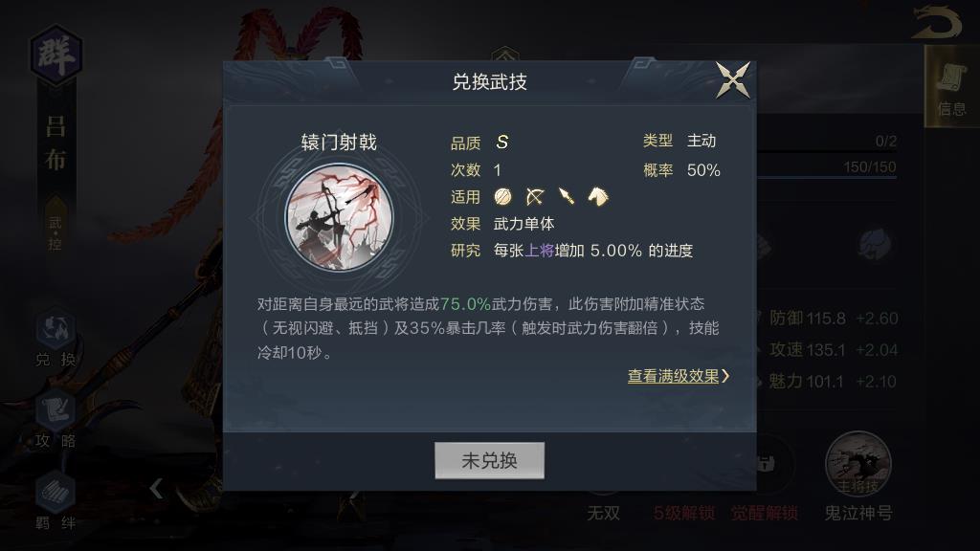The height and width of the screenshot is (551, 980).
Task: Select the horse cavalry troop icon
Action: pyautogui.click(x=598, y=197)
